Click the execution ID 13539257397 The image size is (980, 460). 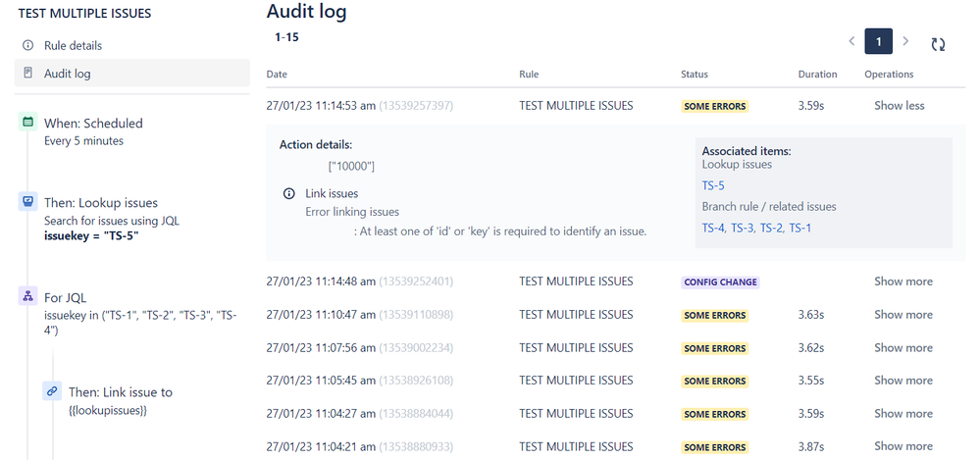pyautogui.click(x=416, y=106)
